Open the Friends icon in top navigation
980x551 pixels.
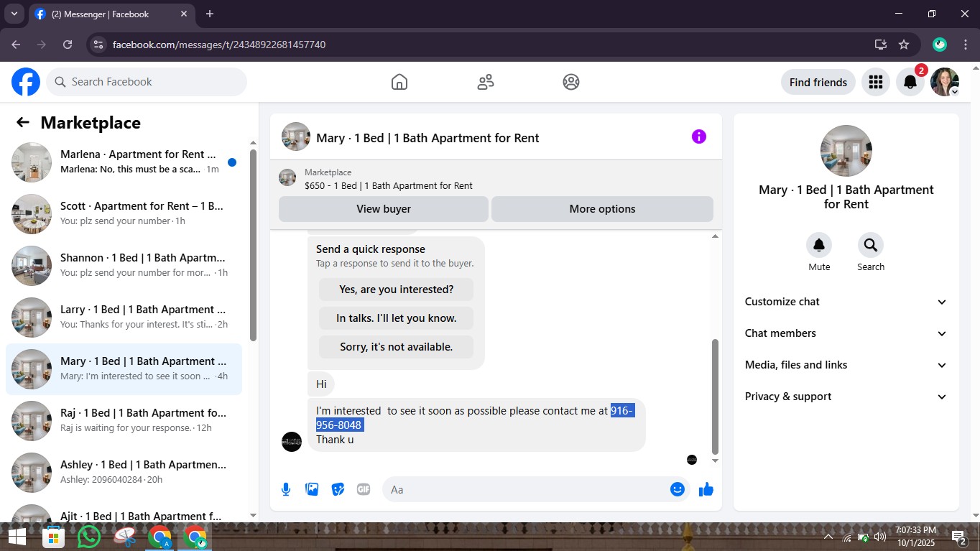486,82
